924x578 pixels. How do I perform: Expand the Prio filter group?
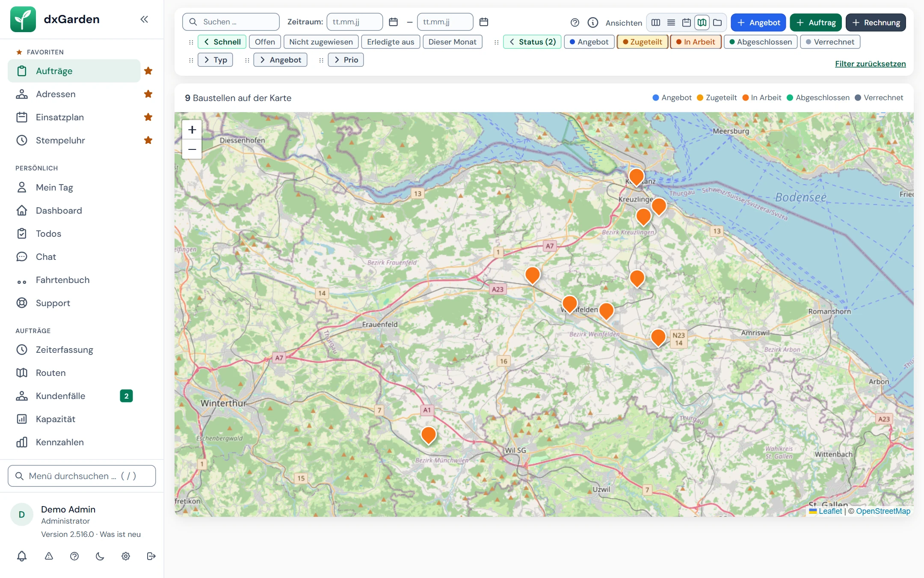[x=346, y=60]
